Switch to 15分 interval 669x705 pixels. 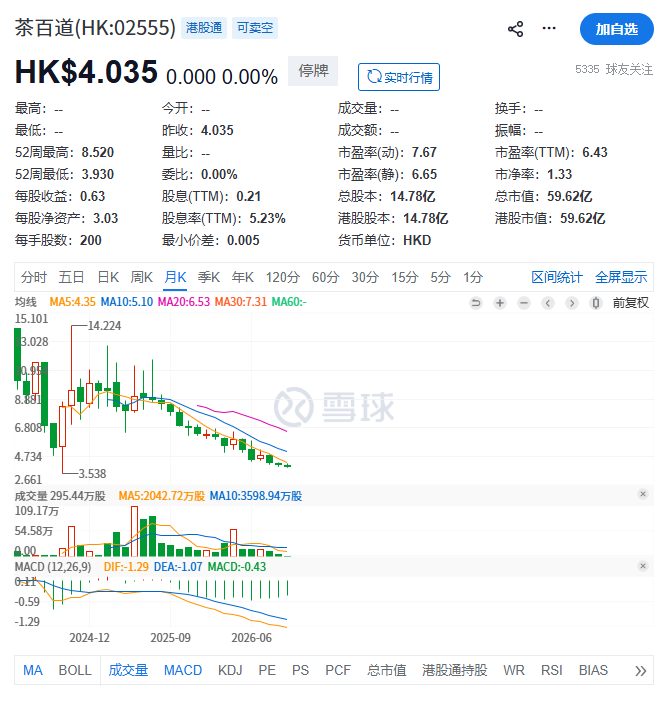coord(405,277)
